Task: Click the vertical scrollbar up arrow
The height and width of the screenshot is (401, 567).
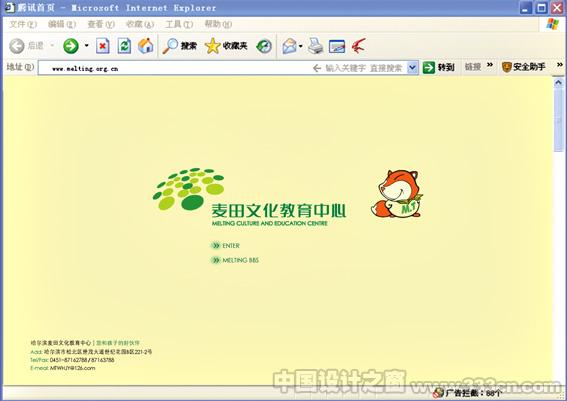Action: point(558,82)
